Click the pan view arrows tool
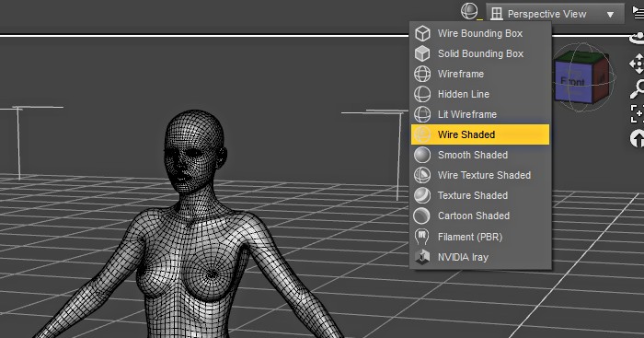 click(x=637, y=64)
